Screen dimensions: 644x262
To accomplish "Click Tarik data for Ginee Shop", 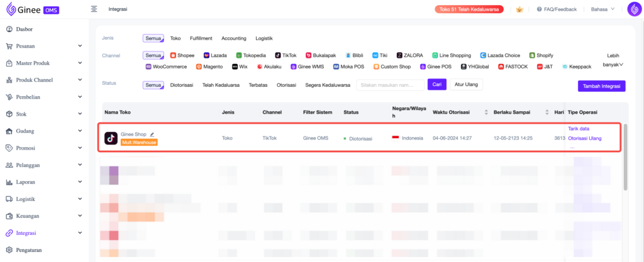I will pyautogui.click(x=579, y=129).
